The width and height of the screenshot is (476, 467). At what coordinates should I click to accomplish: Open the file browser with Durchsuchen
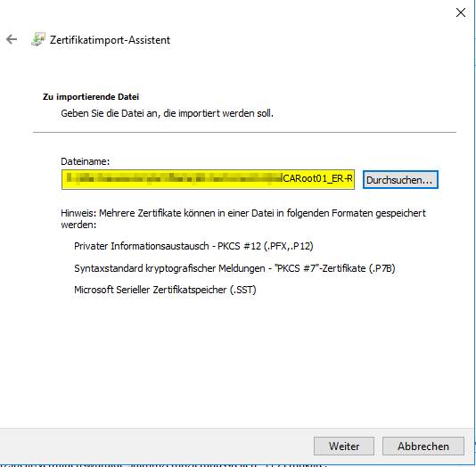(400, 180)
